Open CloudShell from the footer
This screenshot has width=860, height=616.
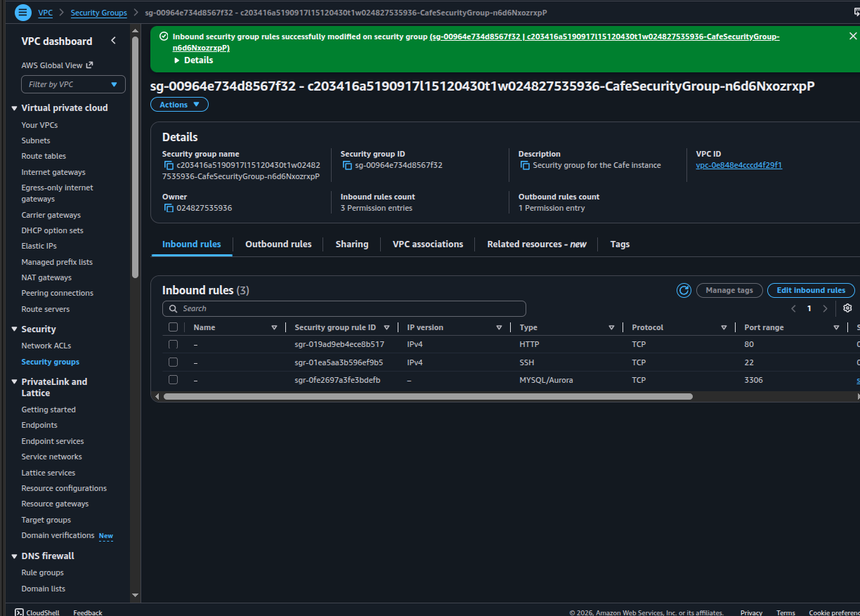(x=37, y=612)
